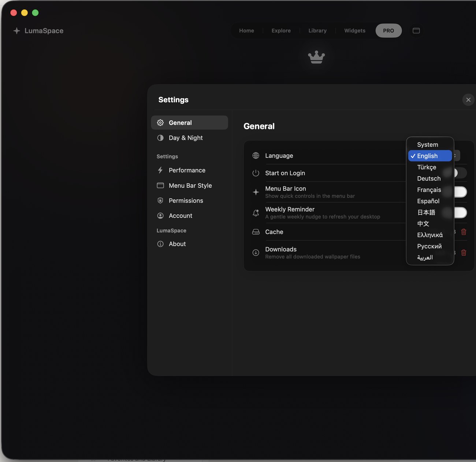Open the Library tab
This screenshot has width=476, height=462.
[317, 31]
